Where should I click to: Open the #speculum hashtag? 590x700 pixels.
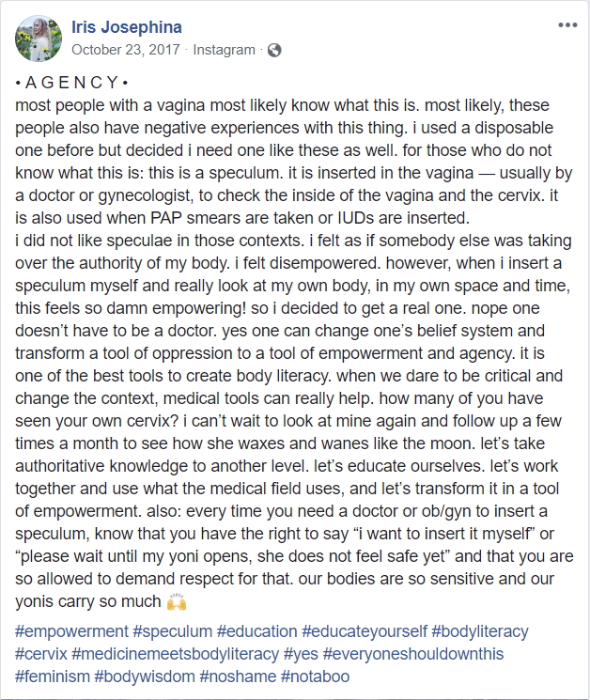pyautogui.click(x=173, y=631)
